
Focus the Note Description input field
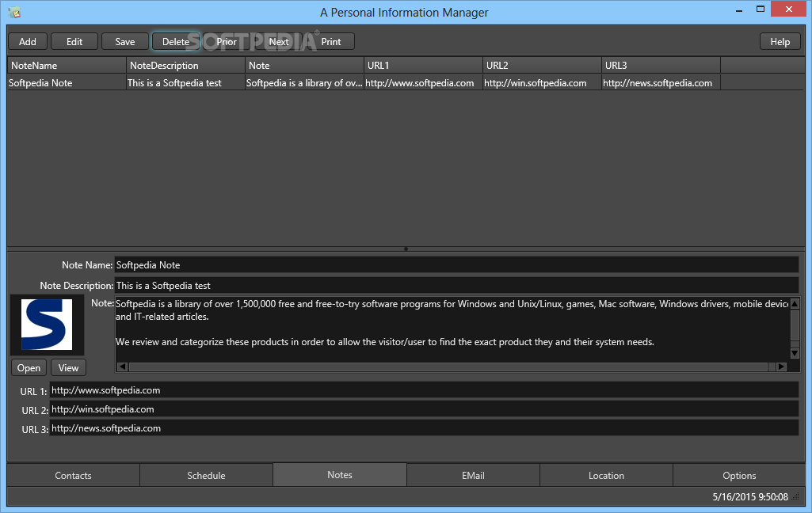click(x=456, y=285)
